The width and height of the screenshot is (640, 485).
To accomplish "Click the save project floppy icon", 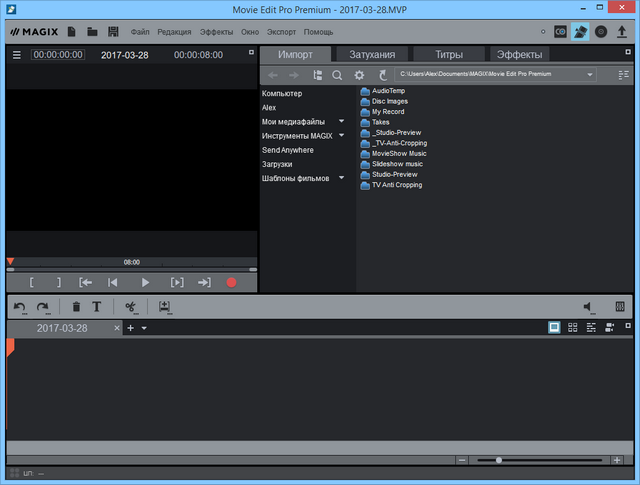I will click(114, 32).
